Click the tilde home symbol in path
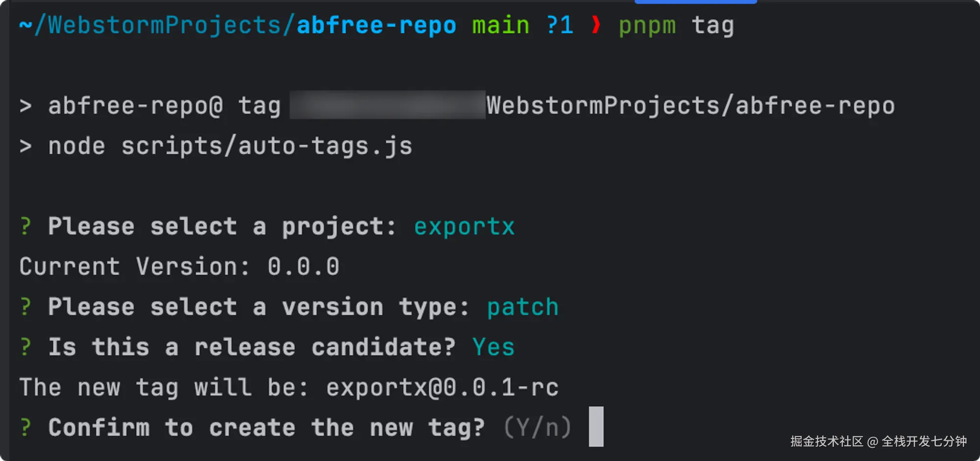This screenshot has height=461, width=980. pyautogui.click(x=25, y=25)
